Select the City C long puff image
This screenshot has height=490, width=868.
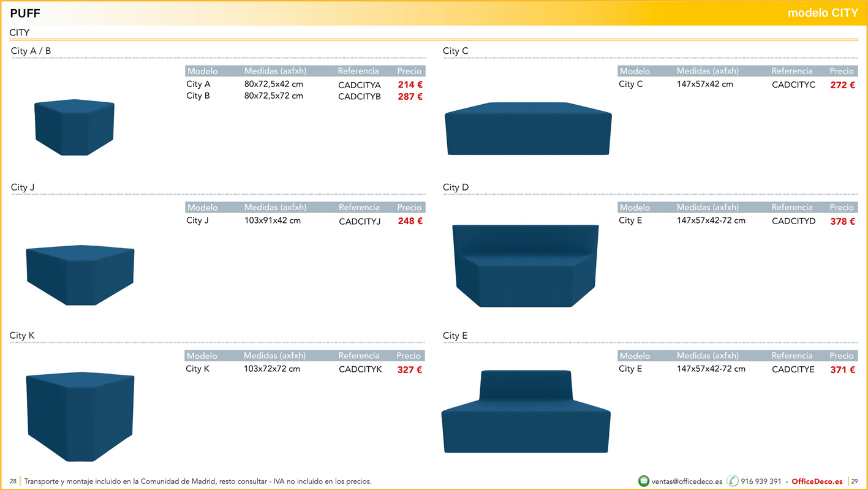coord(527,129)
